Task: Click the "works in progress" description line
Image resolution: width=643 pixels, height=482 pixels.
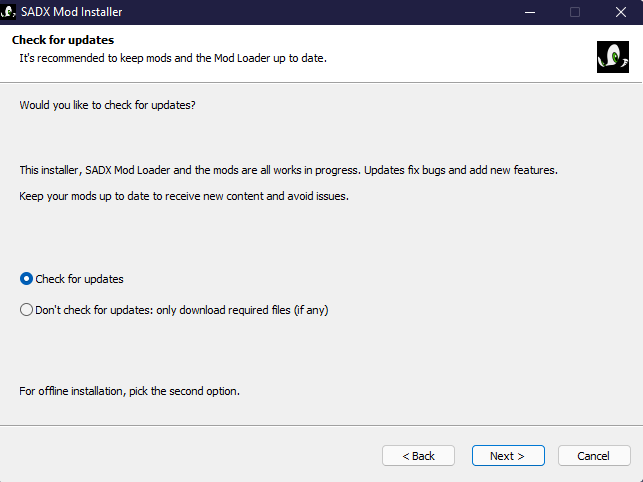Action: [288, 170]
